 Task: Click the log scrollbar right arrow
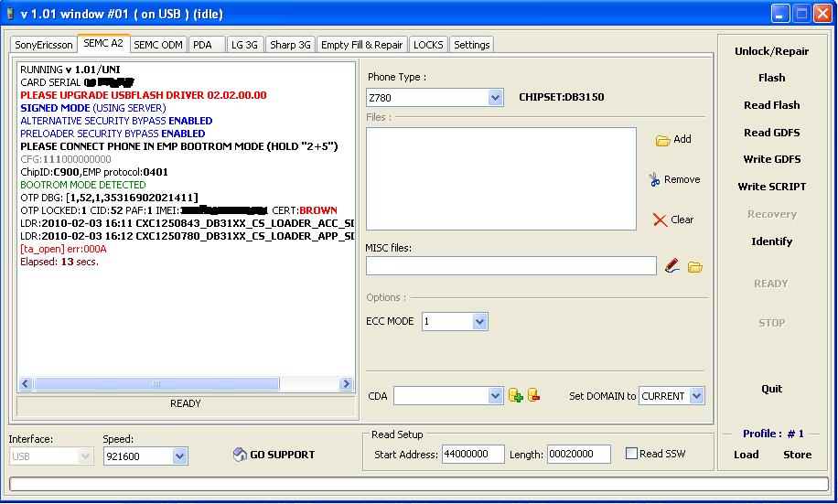(x=346, y=384)
